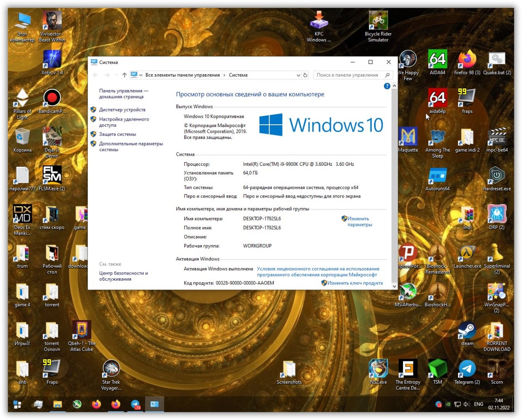
Task: Click the scrollbar down arrow in Система window
Action: [x=394, y=286]
